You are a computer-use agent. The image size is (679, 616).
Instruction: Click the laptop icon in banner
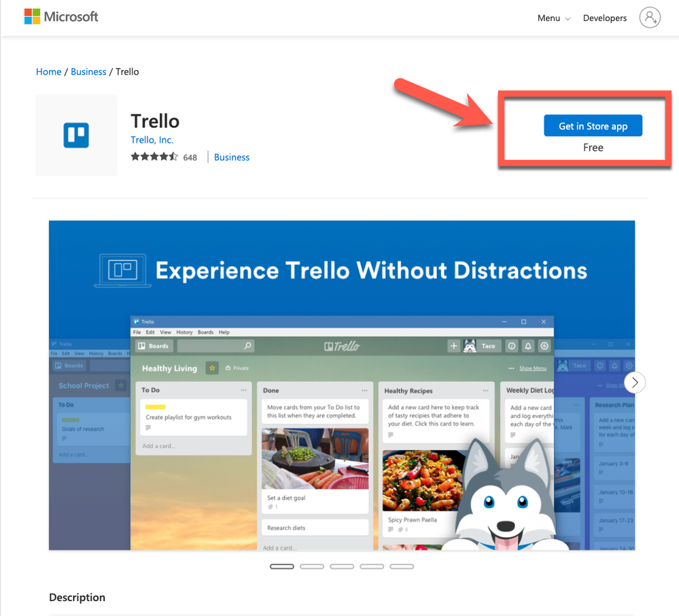click(122, 271)
